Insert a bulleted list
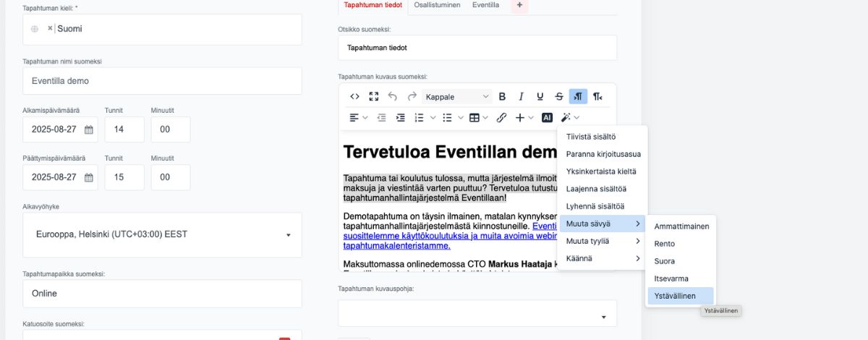This screenshot has height=340, width=868. (x=447, y=117)
